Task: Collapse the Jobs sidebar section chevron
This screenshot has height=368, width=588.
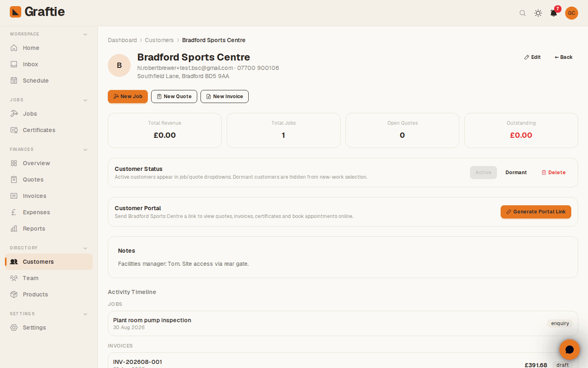Action: (x=85, y=100)
